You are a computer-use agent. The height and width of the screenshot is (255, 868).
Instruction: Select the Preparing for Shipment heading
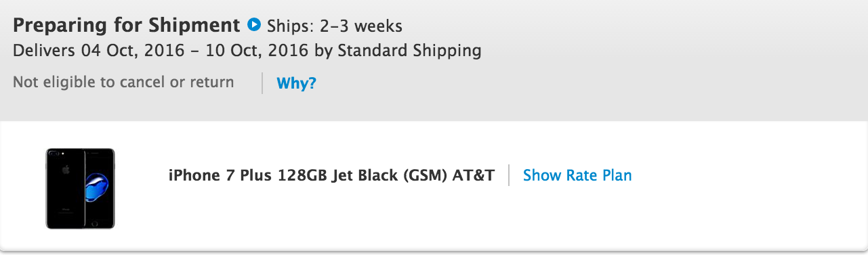[x=127, y=26]
